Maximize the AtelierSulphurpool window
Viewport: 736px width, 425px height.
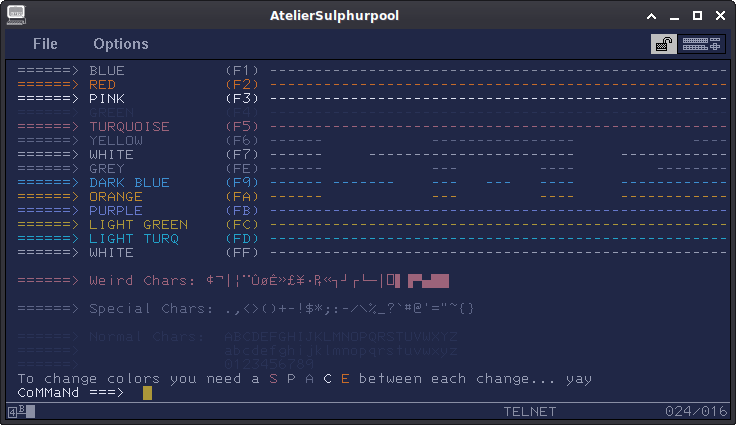pyautogui.click(x=698, y=16)
